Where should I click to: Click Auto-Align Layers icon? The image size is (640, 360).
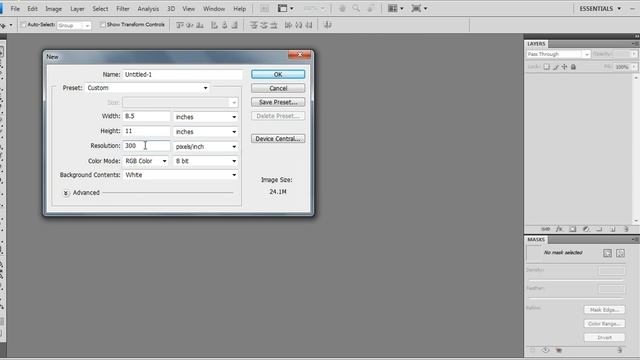327,25
